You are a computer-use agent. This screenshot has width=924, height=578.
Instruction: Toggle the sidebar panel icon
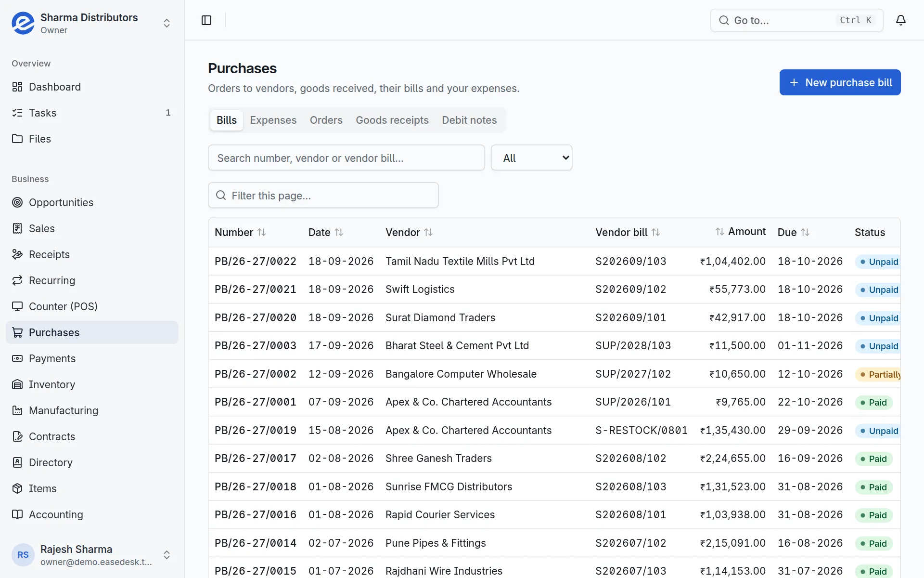206,20
